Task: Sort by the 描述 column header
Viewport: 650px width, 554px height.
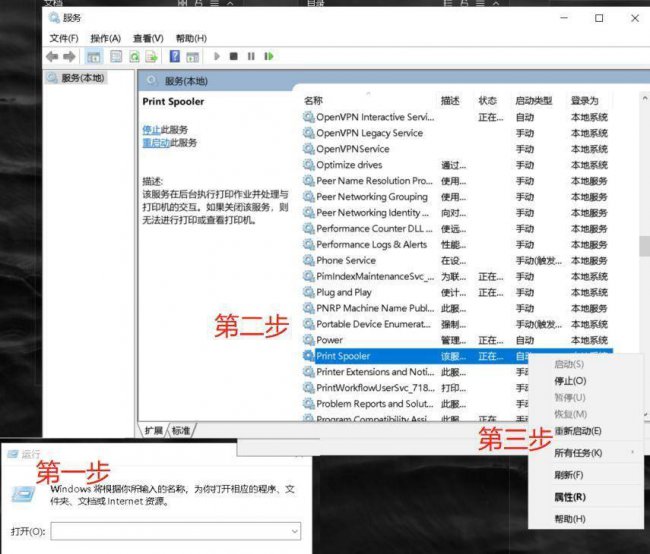Action: (x=450, y=101)
